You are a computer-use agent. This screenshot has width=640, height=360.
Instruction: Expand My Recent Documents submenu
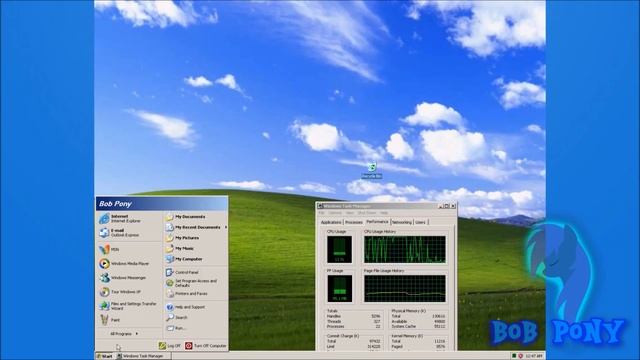click(196, 227)
